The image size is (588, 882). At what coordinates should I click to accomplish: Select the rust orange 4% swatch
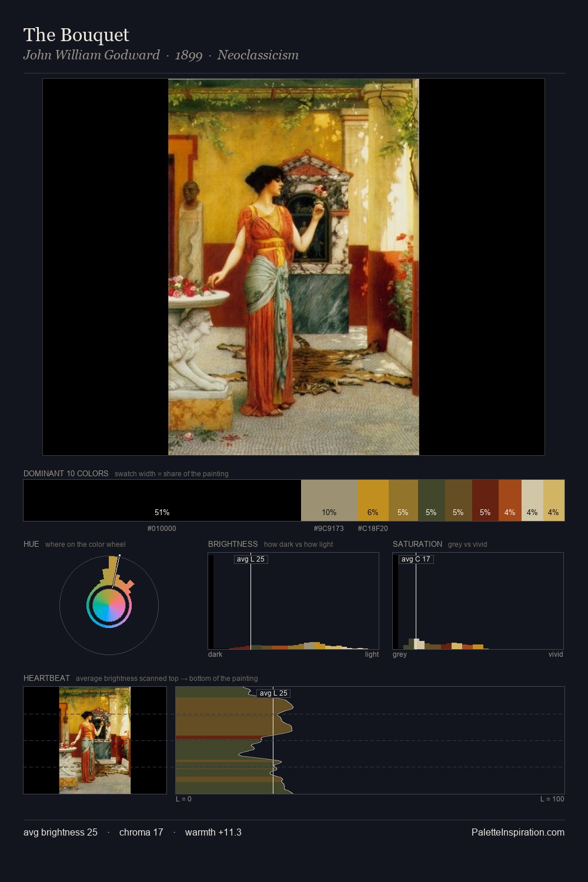pos(510,500)
